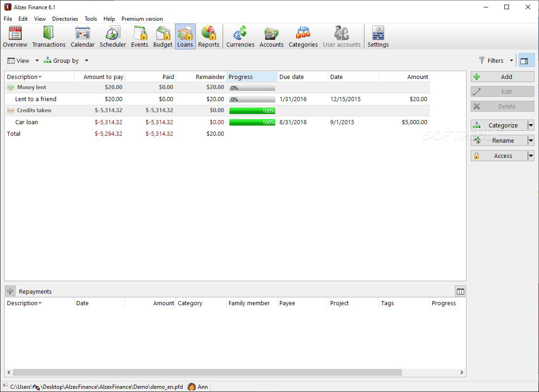Click the Add button
539x392 pixels.
(502, 77)
